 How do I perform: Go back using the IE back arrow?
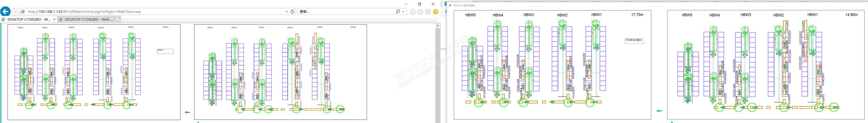pyautogui.click(x=5, y=11)
